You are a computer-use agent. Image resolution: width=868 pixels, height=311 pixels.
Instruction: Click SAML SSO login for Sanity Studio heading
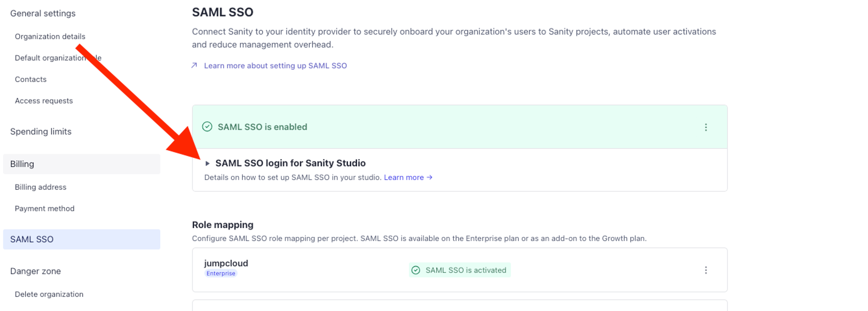click(290, 163)
